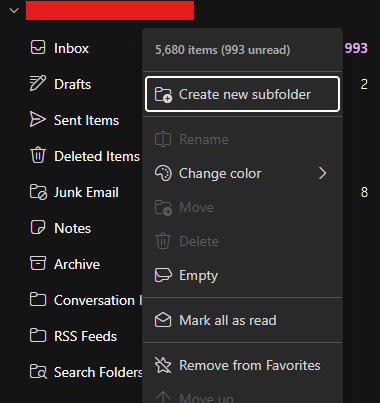
Task: Click the Empty folder eraser icon
Action: 163,275
